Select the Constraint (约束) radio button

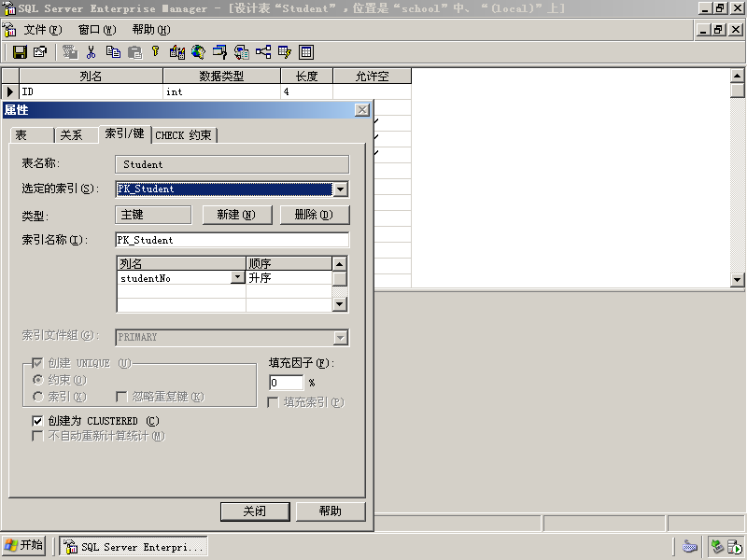point(38,380)
